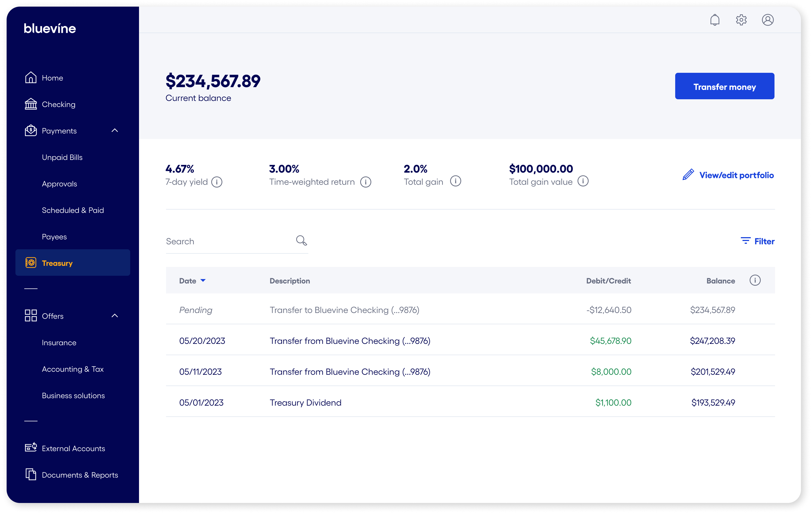The image size is (812, 514).
Task: Click the Total gain value info icon
Action: 583,181
